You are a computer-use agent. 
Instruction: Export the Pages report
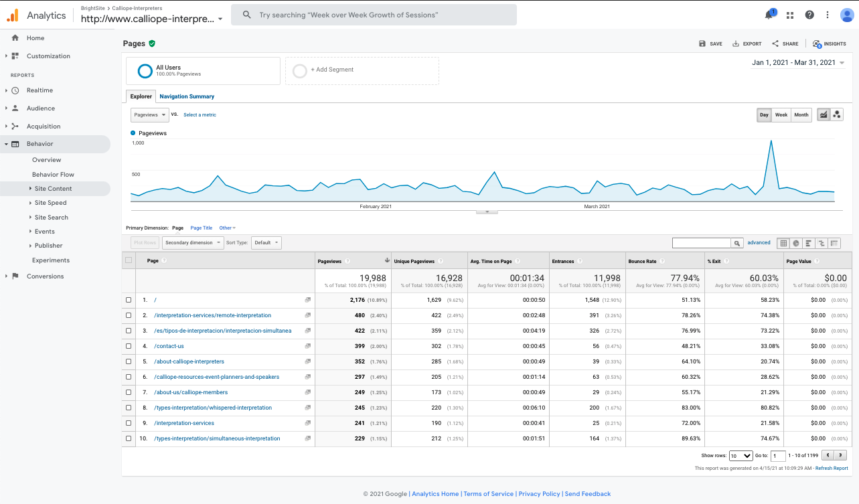pyautogui.click(x=747, y=44)
